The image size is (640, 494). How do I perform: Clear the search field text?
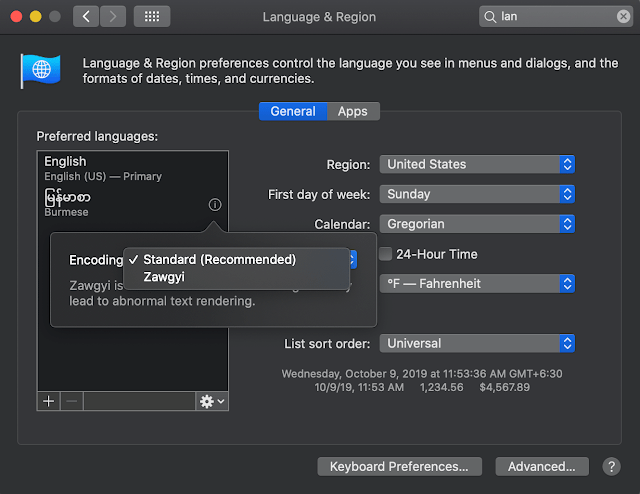point(623,16)
